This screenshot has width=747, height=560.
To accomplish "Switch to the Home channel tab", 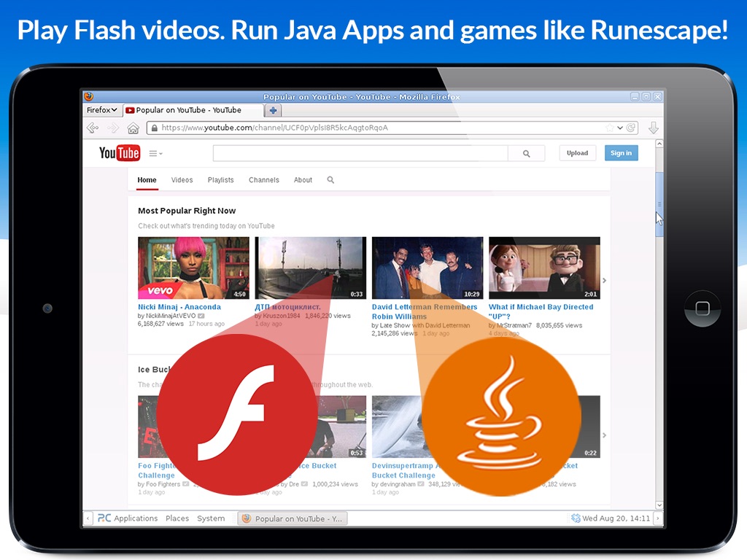I will (x=147, y=180).
